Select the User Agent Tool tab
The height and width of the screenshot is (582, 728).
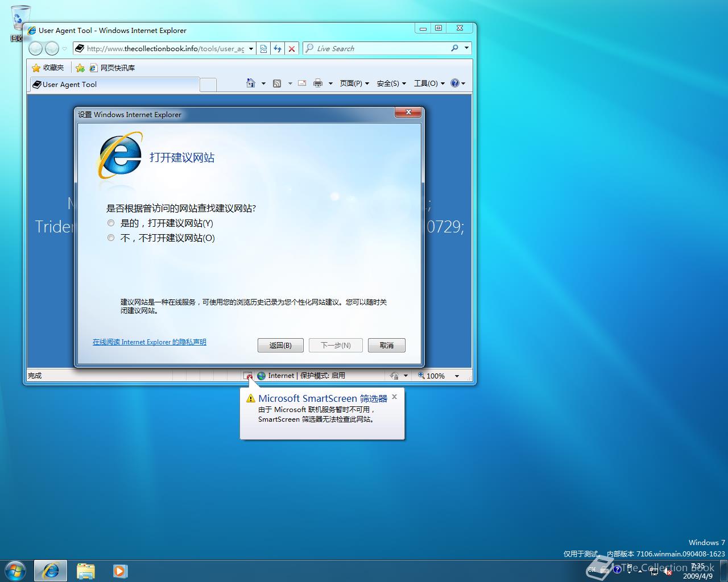114,84
